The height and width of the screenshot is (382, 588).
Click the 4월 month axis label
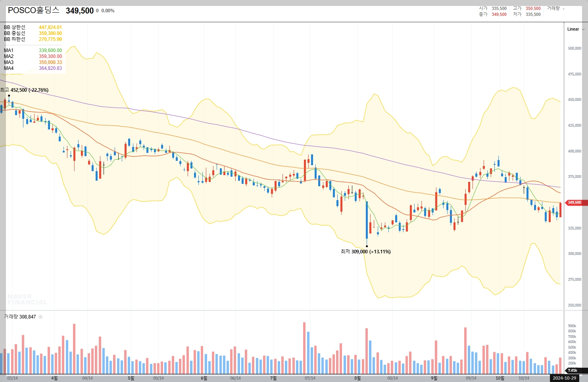[x=54, y=378]
